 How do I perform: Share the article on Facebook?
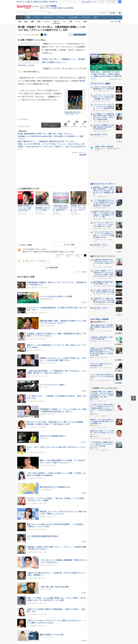point(45,35)
